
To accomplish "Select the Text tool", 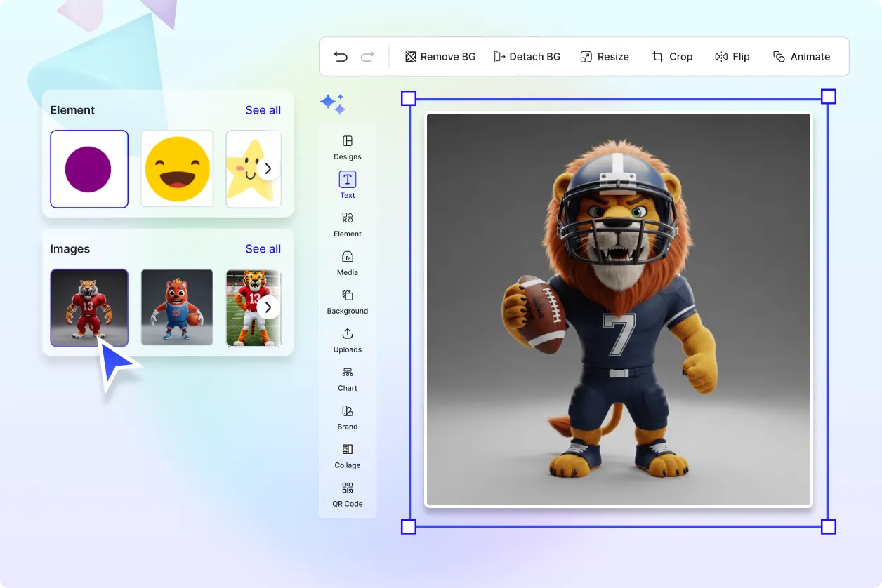I will 348,185.
